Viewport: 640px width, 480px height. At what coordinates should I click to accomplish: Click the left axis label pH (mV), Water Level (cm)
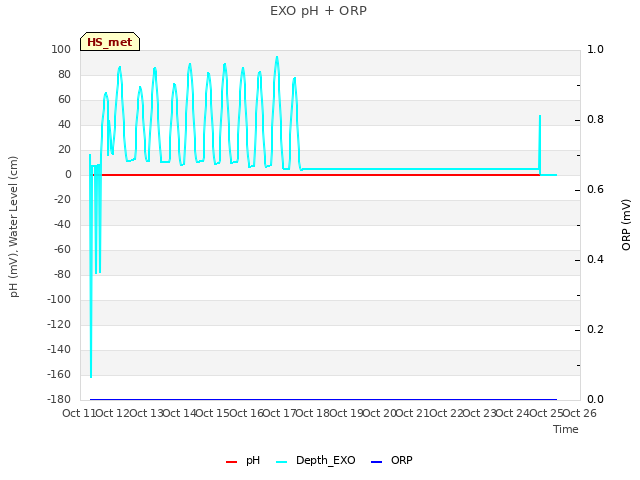[13, 227]
